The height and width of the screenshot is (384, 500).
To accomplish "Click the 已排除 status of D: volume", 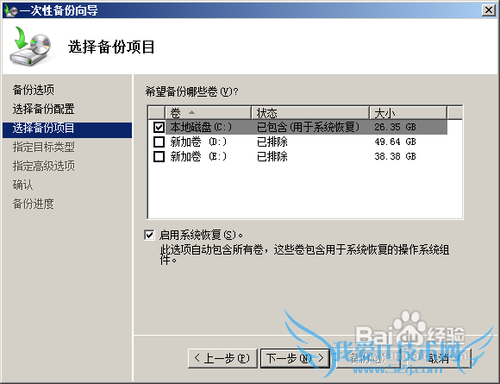I will pos(272,142).
